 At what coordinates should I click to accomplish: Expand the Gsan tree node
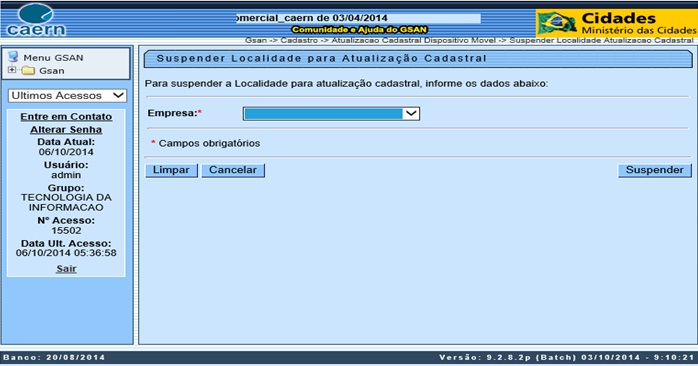point(12,70)
